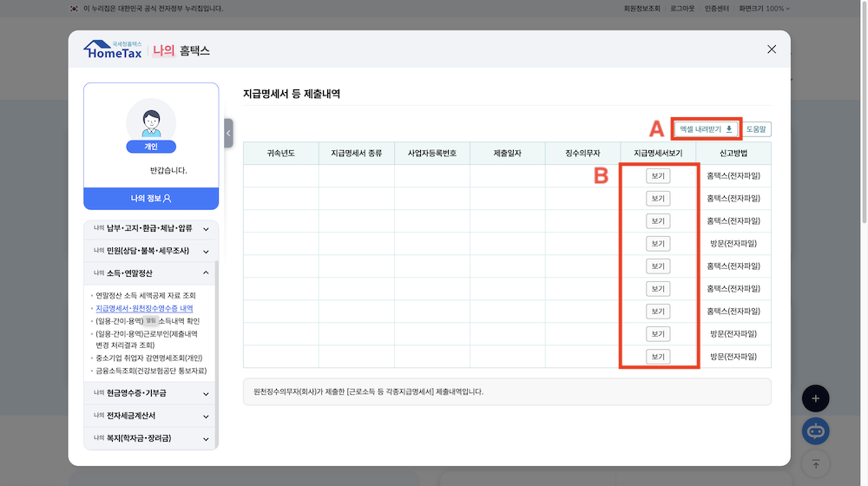Click 보기 in last table row
Screen dimensions: 868x486
tap(658, 357)
